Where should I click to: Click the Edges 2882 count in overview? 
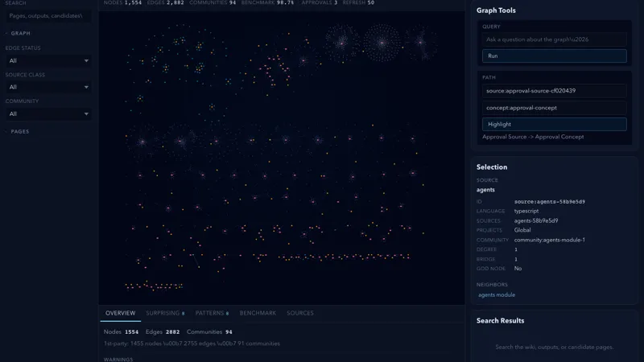coord(163,331)
